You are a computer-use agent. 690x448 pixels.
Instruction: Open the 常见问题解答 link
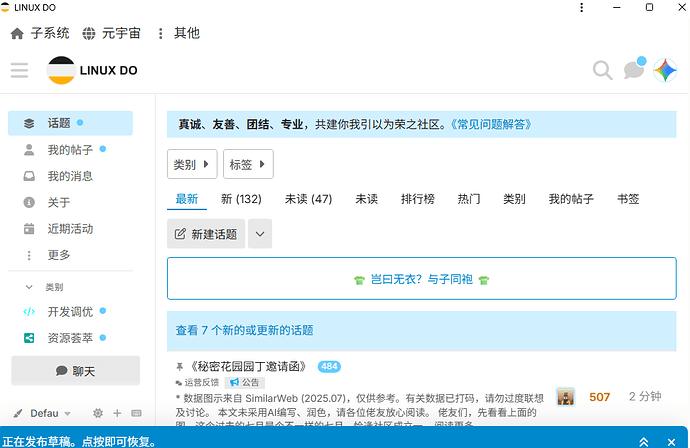491,125
